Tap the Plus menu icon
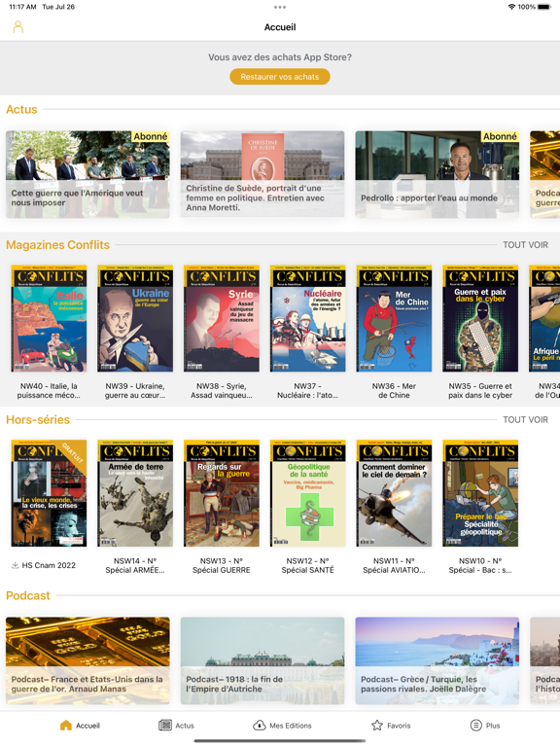The width and height of the screenshot is (560, 747). pos(475,725)
